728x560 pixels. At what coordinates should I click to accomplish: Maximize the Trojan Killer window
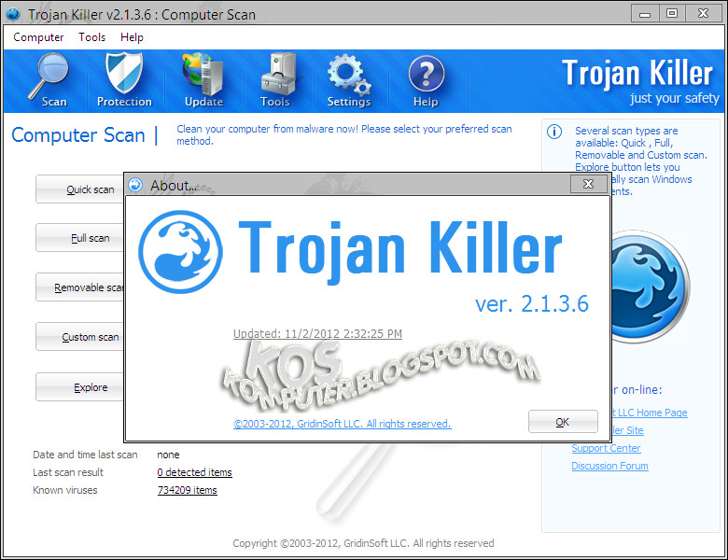point(672,13)
